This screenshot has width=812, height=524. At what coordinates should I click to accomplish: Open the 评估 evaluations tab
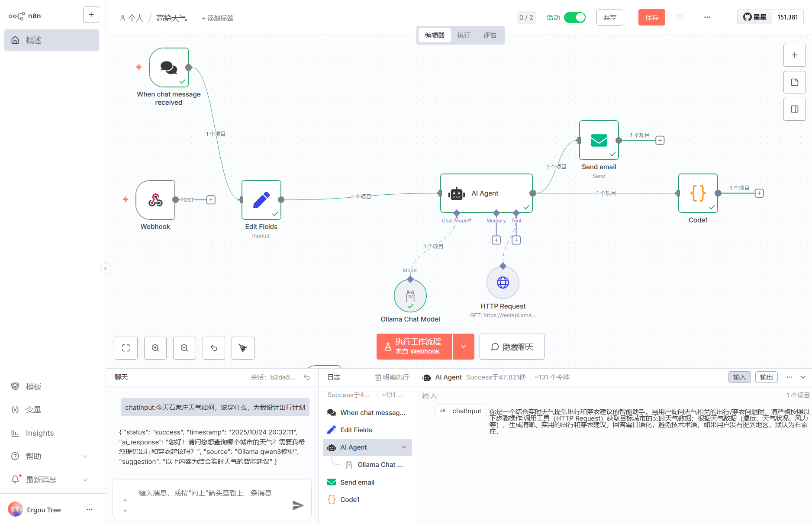tap(490, 35)
